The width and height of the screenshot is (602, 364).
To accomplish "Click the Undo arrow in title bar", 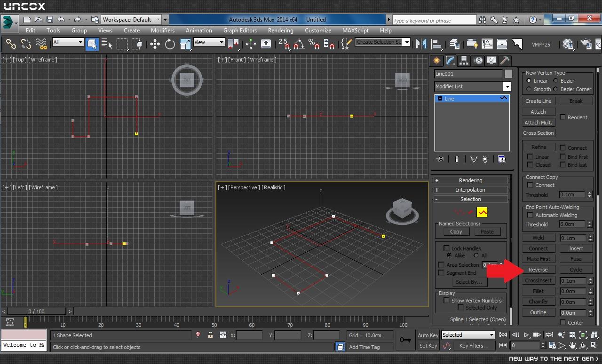I will click(61, 20).
